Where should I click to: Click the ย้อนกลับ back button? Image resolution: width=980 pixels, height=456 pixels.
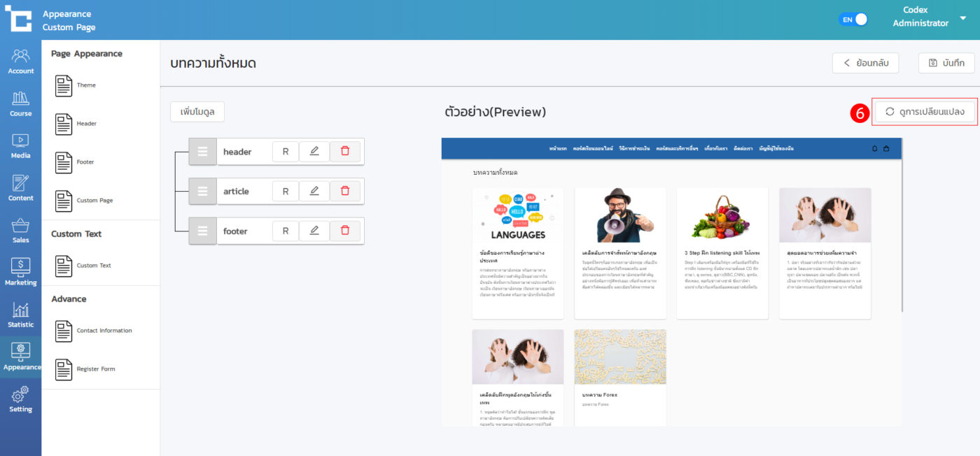click(865, 63)
